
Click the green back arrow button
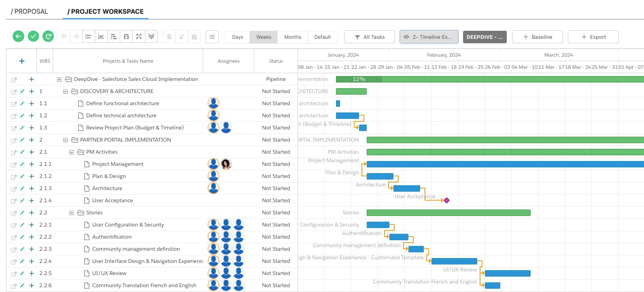[x=18, y=36]
